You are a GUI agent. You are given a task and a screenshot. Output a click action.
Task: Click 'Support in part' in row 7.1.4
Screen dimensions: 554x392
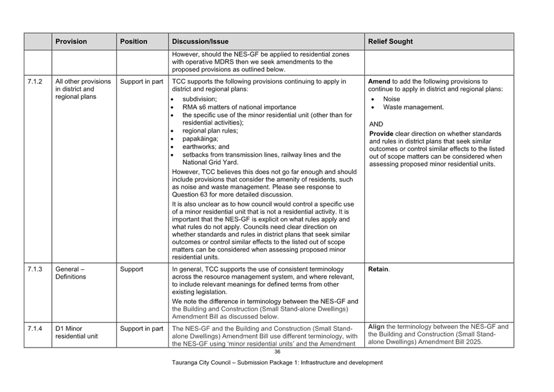(141, 328)
